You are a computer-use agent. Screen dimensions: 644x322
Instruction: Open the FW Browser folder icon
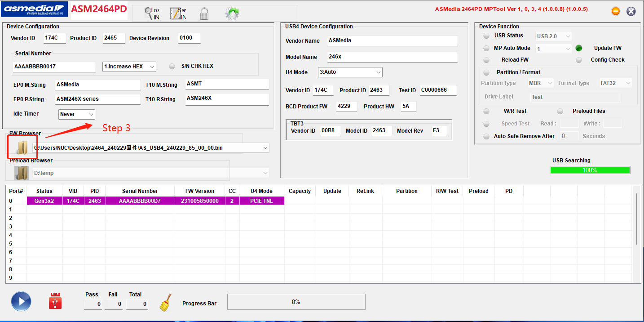tap(22, 148)
